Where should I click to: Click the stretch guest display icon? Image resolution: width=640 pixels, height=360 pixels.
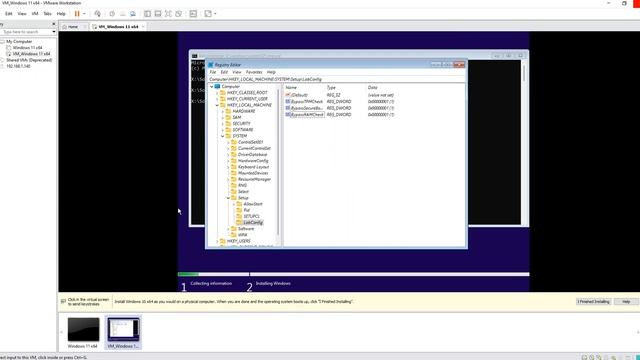208,13
